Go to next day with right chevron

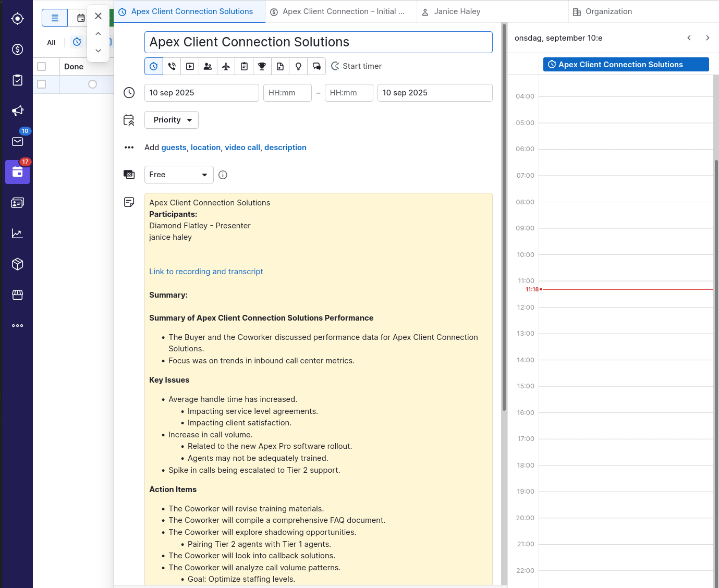(707, 38)
